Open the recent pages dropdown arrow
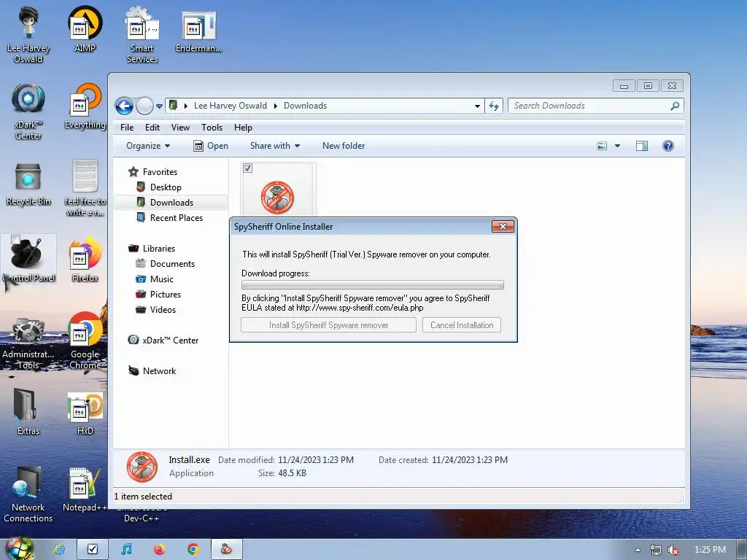 159,106
